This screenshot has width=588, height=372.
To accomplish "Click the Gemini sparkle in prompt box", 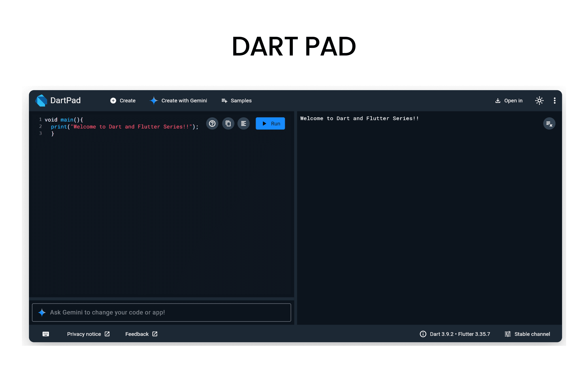I will tap(42, 312).
